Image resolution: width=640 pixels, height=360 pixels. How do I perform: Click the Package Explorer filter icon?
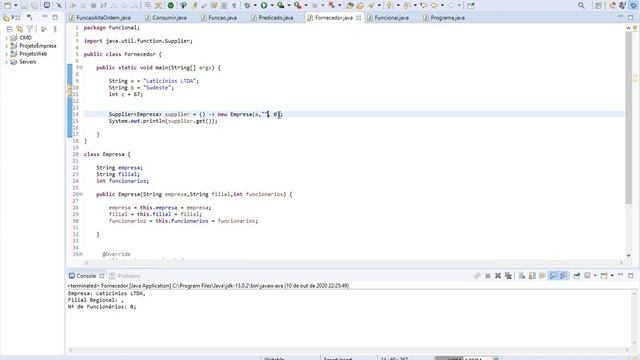pyautogui.click(x=29, y=29)
